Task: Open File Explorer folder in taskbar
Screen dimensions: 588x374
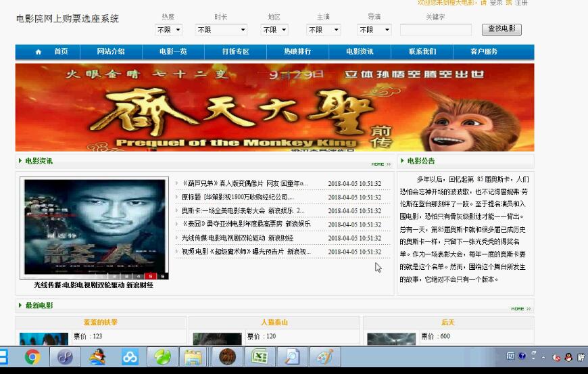Action: coord(193,356)
